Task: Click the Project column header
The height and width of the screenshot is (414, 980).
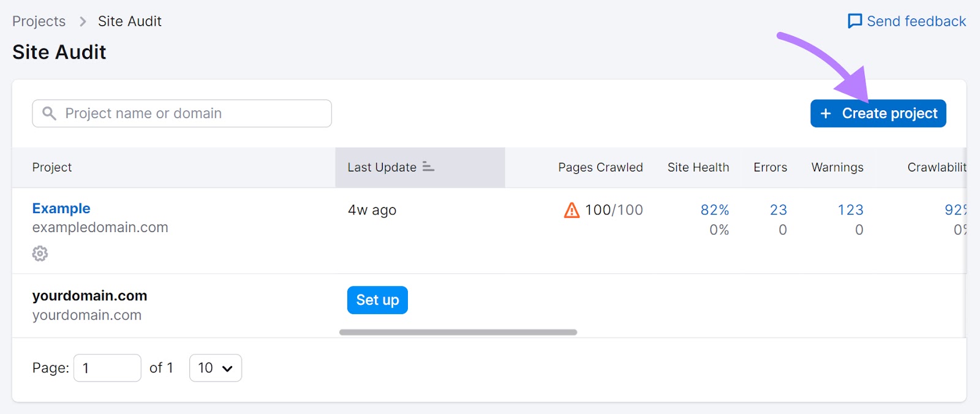Action: point(52,167)
